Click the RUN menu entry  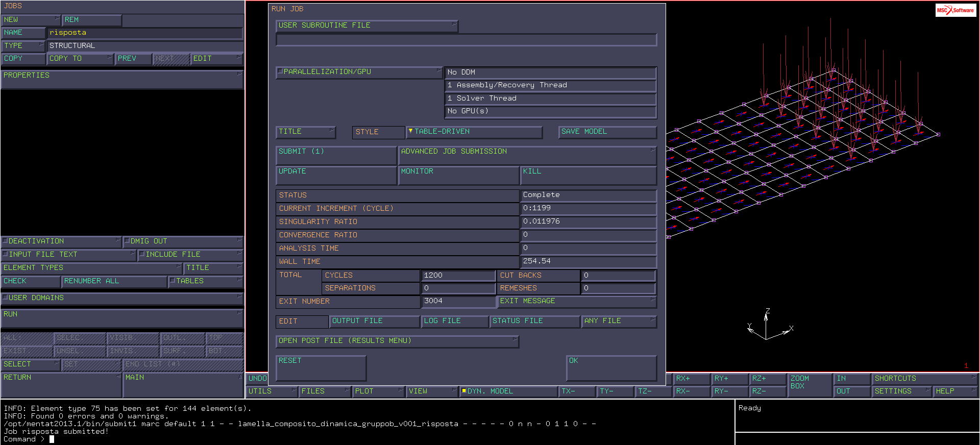[x=122, y=318]
